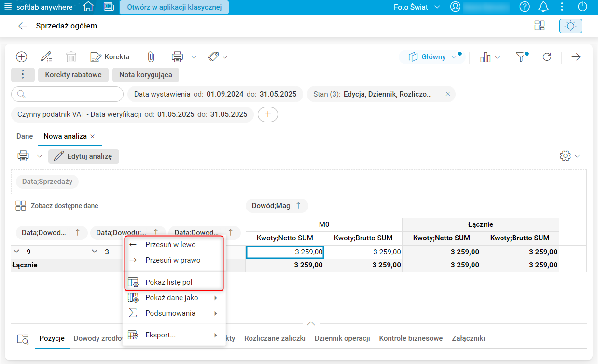
Task: Open the tags label dropdown
Action: coord(218,57)
